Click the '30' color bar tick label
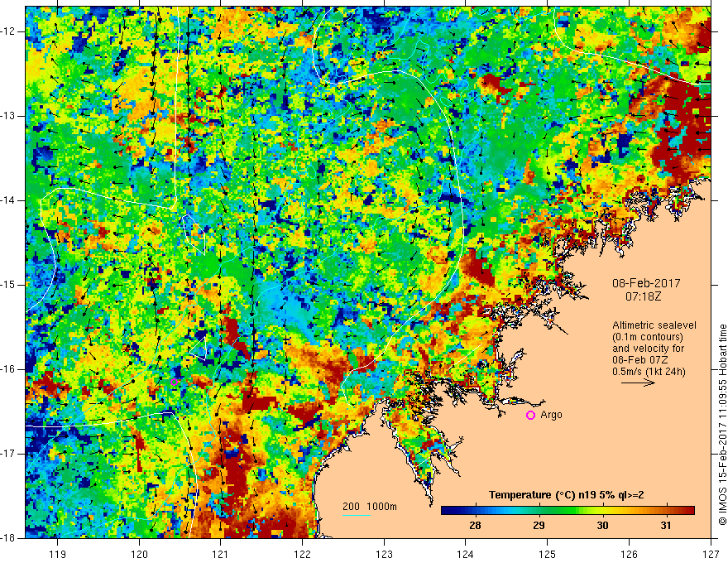This screenshot has height=563, width=728. pos(602,526)
